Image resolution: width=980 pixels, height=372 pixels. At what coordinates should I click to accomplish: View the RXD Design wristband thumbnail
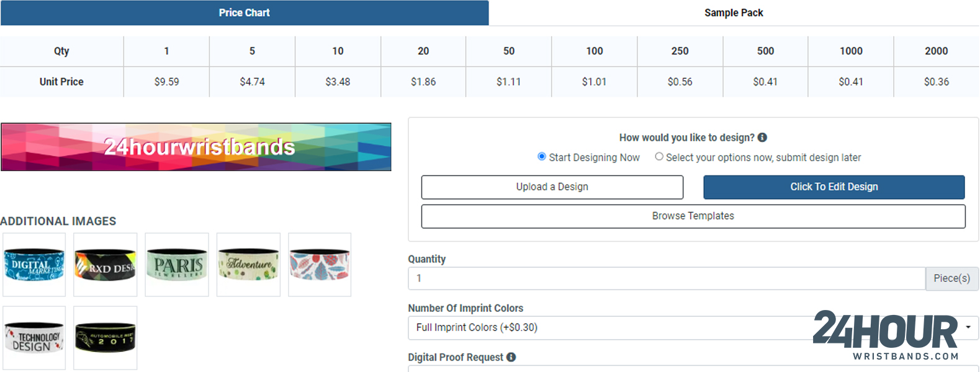pyautogui.click(x=106, y=265)
